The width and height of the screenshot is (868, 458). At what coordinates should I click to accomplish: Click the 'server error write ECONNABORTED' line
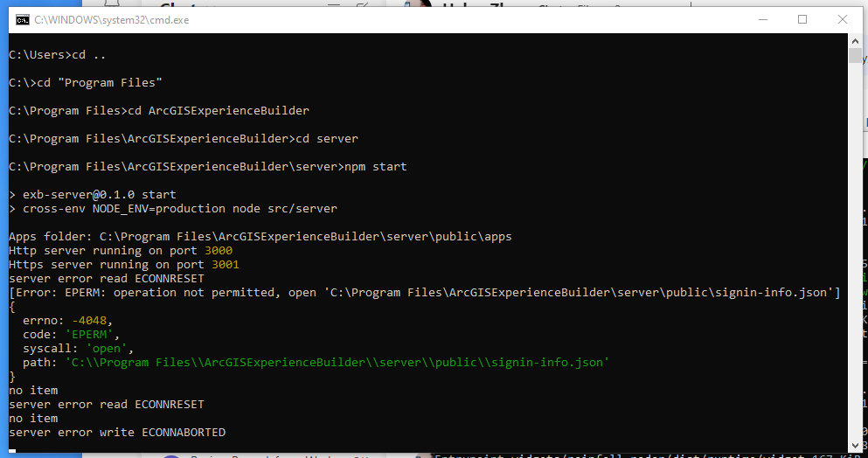click(x=117, y=432)
